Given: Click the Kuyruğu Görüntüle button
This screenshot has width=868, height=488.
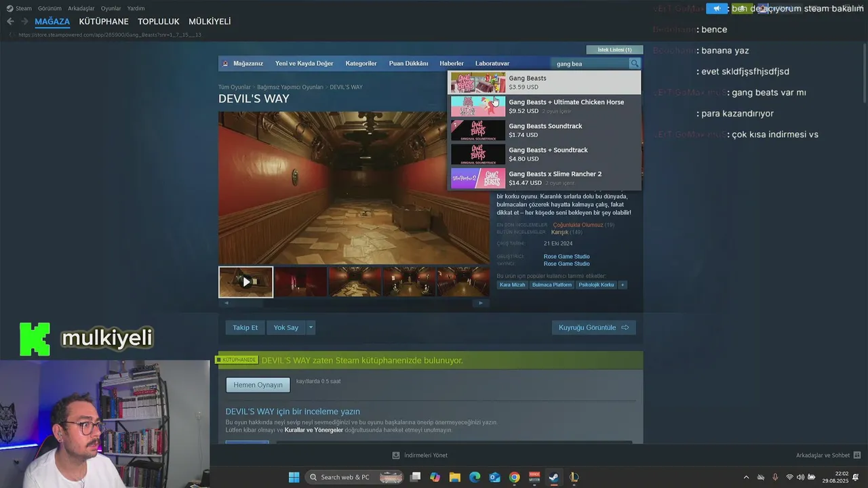Looking at the screenshot, I should pyautogui.click(x=593, y=327).
